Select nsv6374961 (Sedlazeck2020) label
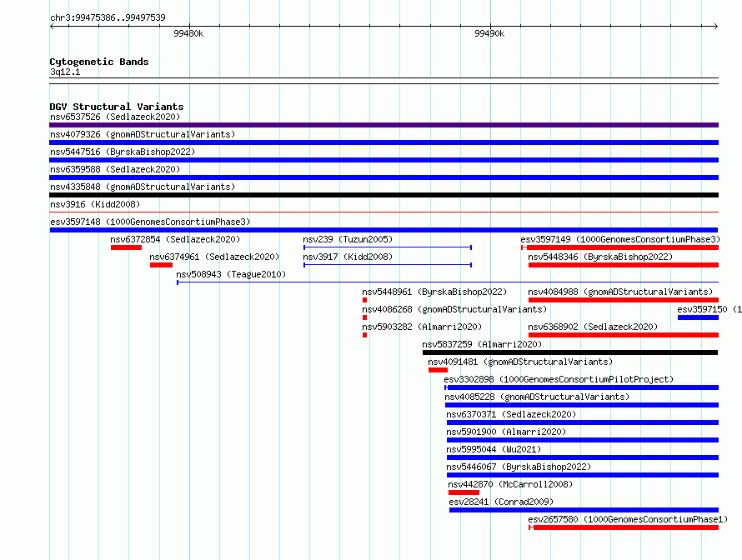742x560 pixels. point(214,257)
